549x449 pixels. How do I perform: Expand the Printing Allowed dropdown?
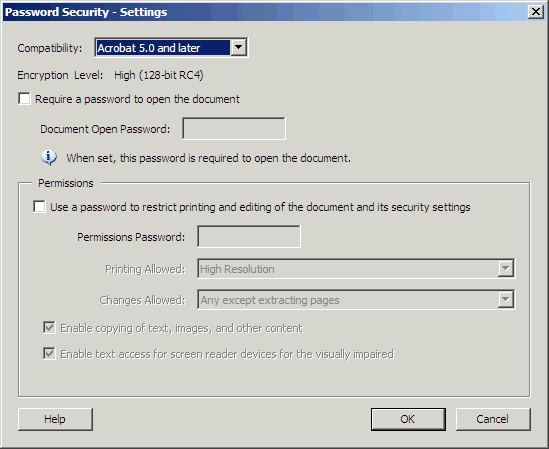point(506,269)
